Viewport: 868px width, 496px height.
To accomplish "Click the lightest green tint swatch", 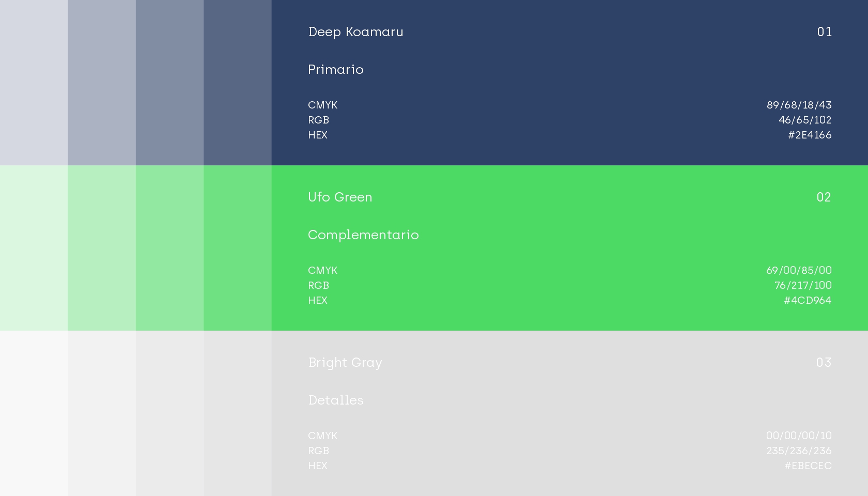I will click(x=34, y=248).
